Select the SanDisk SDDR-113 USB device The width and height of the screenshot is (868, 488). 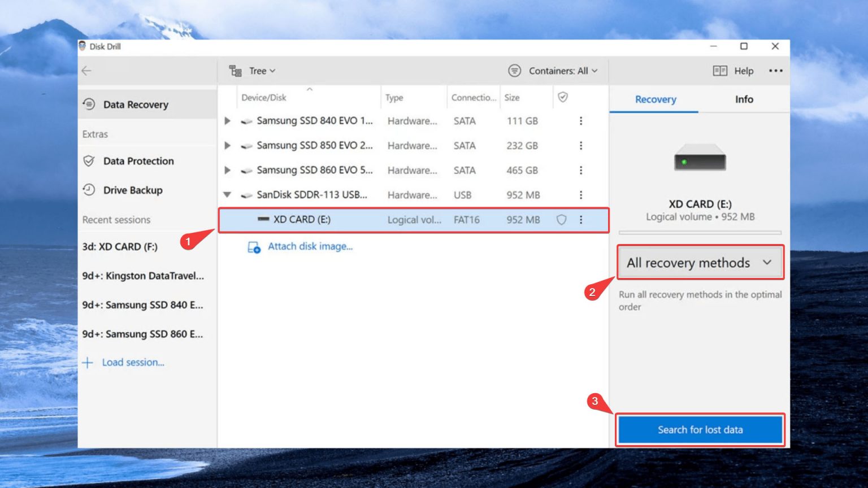point(312,195)
